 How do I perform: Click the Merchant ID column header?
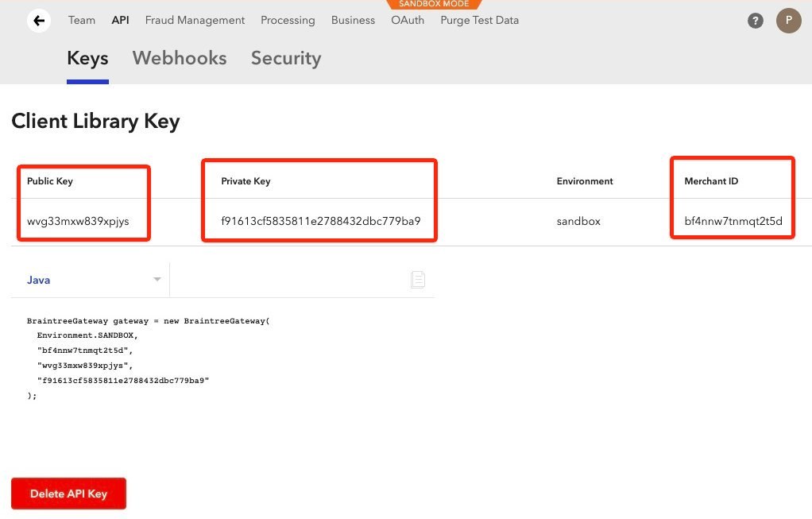[x=711, y=181]
